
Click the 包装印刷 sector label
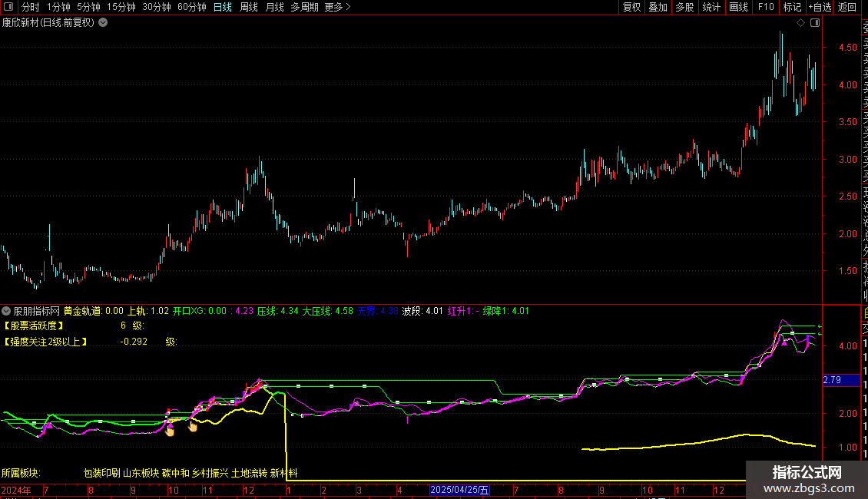[102, 473]
